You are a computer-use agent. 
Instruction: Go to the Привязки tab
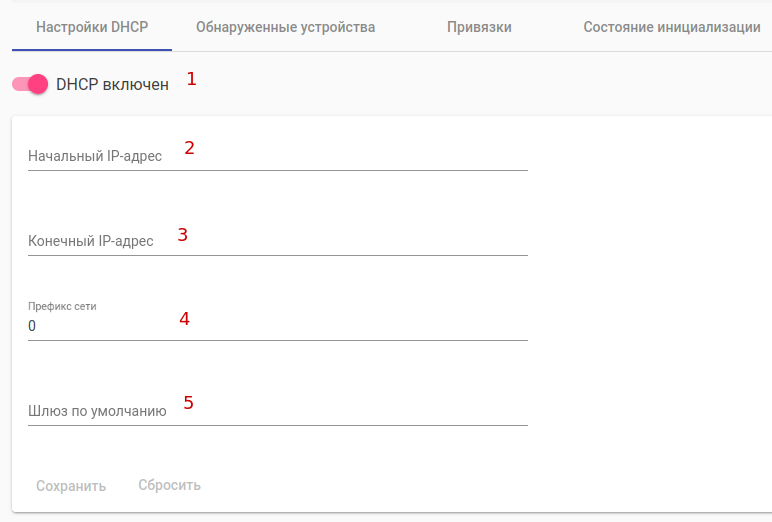(x=479, y=27)
